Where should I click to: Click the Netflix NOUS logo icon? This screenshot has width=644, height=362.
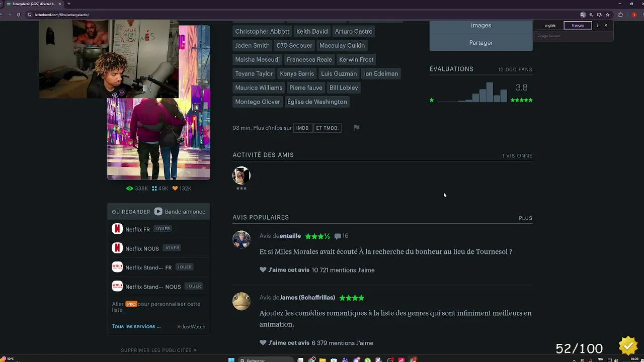(117, 248)
